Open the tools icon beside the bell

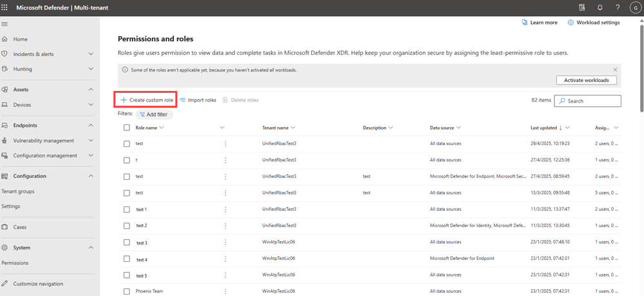[x=581, y=7]
